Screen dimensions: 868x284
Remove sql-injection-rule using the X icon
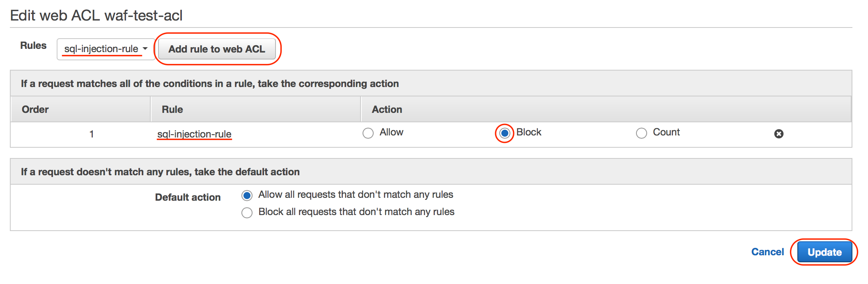778,133
